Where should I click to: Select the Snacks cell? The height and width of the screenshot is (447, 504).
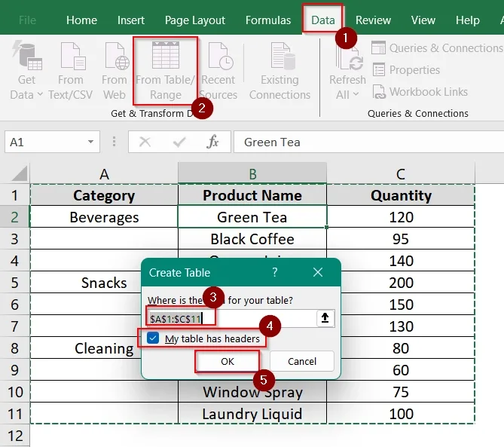click(x=104, y=283)
